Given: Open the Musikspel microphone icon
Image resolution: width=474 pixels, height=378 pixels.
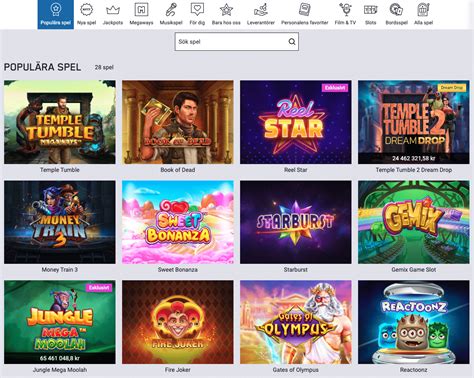Looking at the screenshot, I should click(171, 10).
